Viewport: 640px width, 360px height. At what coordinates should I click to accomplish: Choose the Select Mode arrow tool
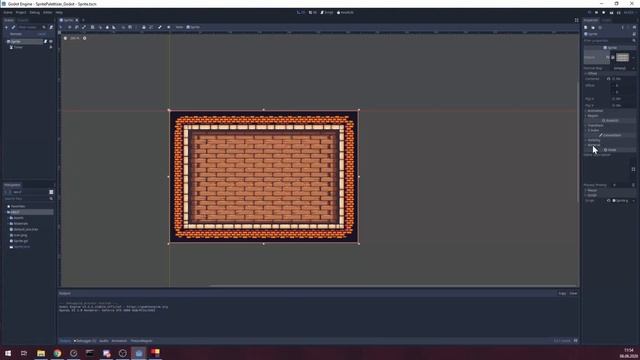click(61, 27)
